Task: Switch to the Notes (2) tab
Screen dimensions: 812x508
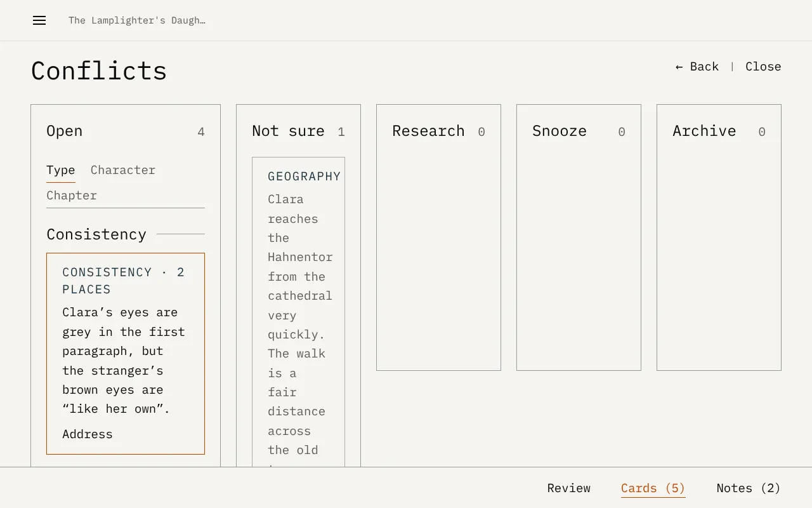Action: 749,488
